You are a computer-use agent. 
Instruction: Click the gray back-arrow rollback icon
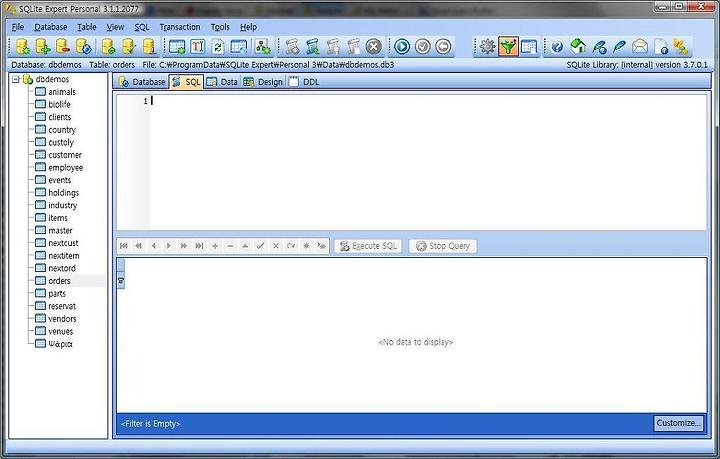443,46
